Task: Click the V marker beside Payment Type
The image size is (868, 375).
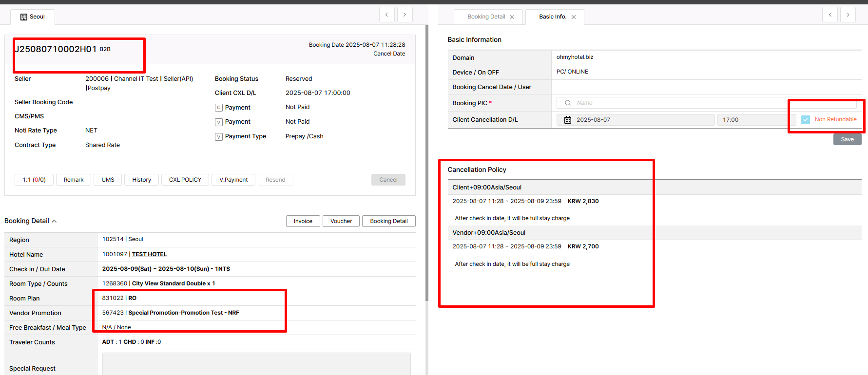Action: tap(219, 137)
